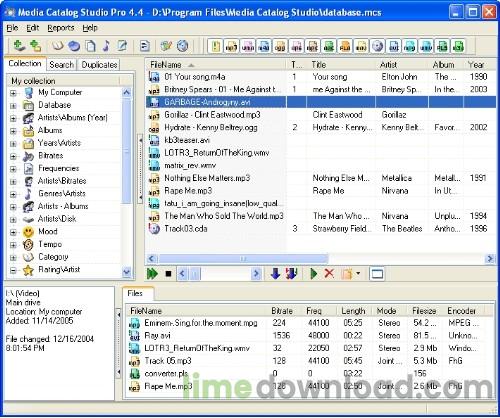
Task: Toggle the ogg file type filter icon
Action: [x=280, y=46]
